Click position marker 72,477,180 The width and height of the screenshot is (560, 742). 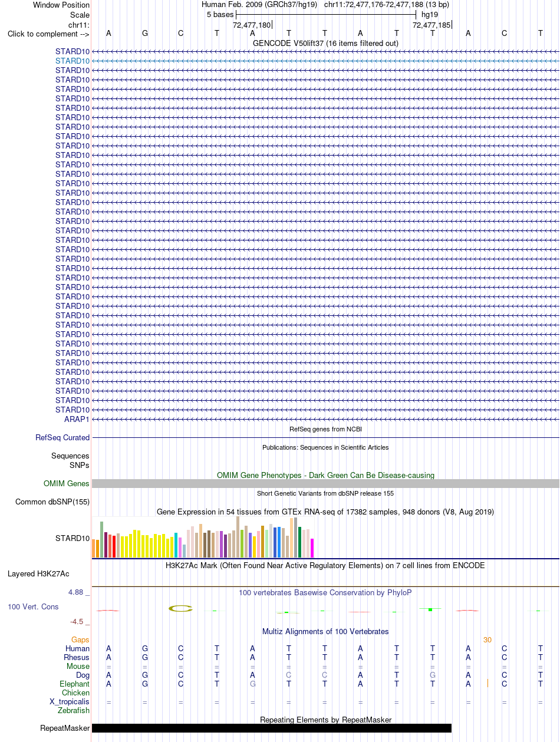pos(252,25)
